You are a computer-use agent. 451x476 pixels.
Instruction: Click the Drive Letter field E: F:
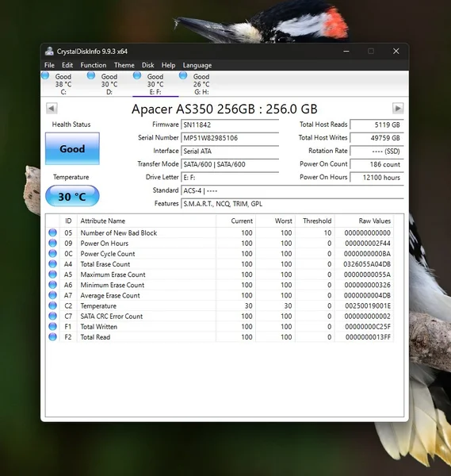point(230,177)
